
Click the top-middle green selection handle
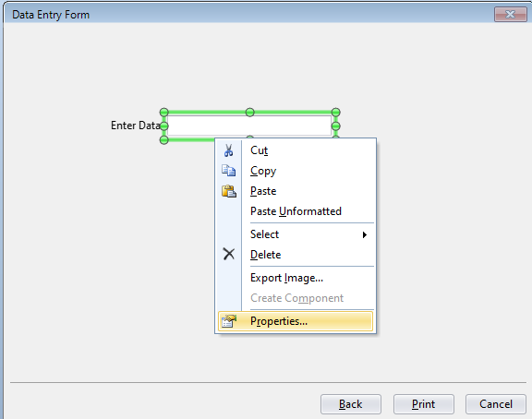[x=249, y=113]
